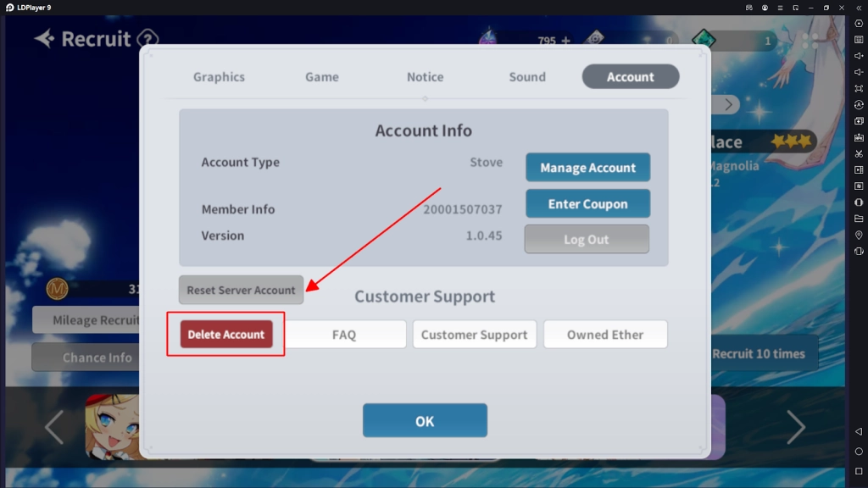The width and height of the screenshot is (868, 488).
Task: Select the Notice tab
Action: (x=425, y=77)
